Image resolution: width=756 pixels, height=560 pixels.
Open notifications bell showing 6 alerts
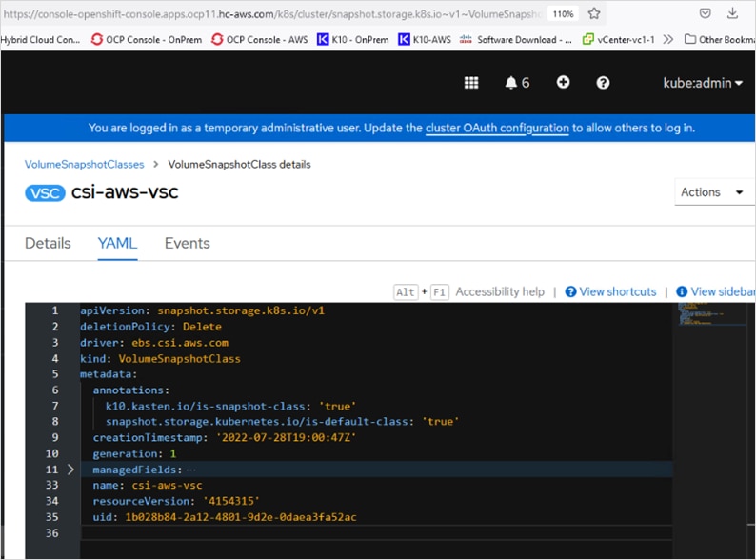(x=517, y=83)
